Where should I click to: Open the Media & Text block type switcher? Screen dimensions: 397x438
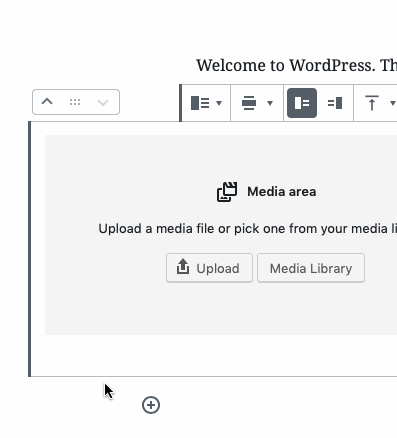coord(206,103)
